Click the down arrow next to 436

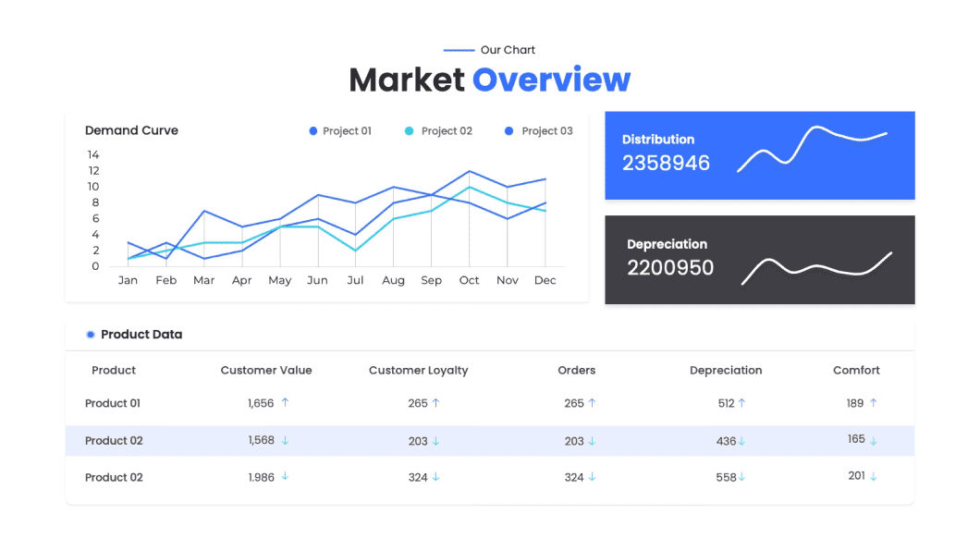(741, 441)
